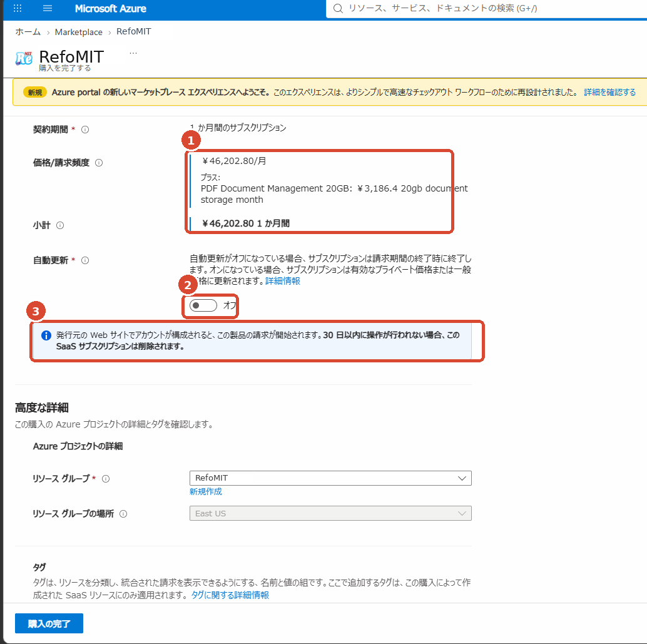
Task: Open タグに関する詳細情報 link
Action: click(230, 595)
